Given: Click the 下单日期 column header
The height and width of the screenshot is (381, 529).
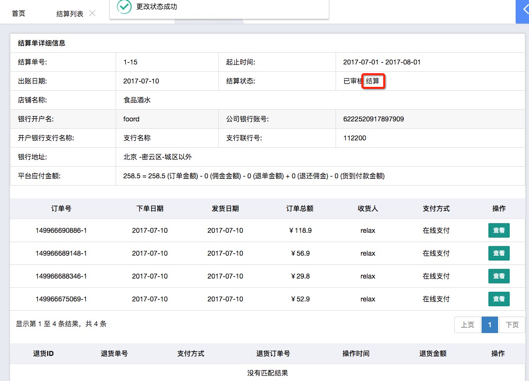Looking at the screenshot, I should (x=150, y=209).
